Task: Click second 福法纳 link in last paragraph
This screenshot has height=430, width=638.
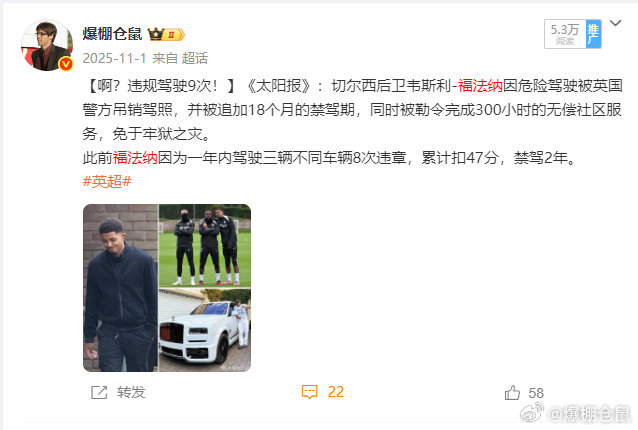Action: point(135,158)
